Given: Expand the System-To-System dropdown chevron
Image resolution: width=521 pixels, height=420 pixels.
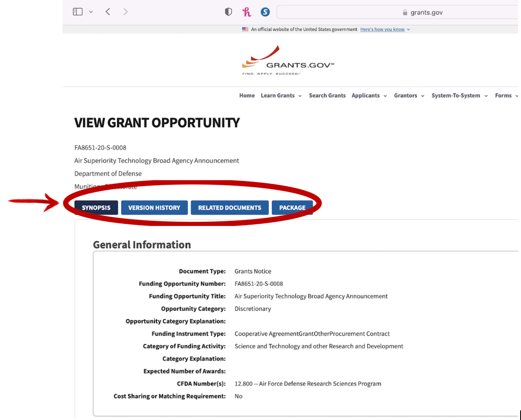Looking at the screenshot, I should click(x=486, y=96).
